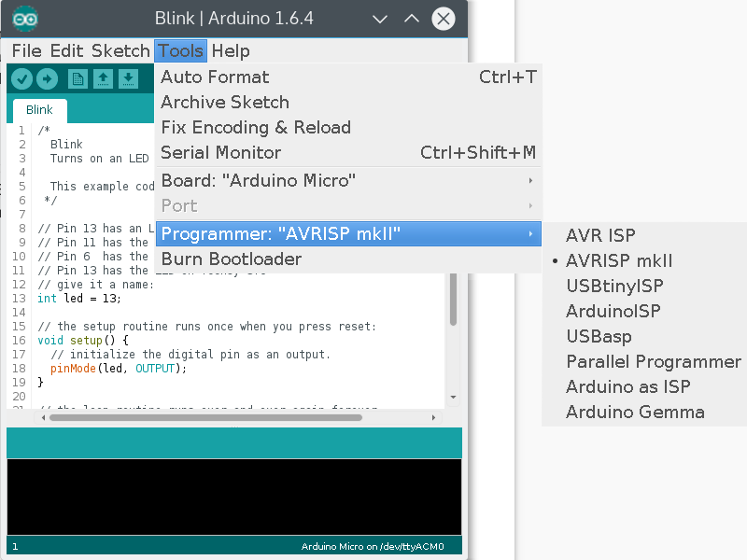Click the horizontal editor scrollbar thumb
747x560 pixels.
pyautogui.click(x=205, y=418)
